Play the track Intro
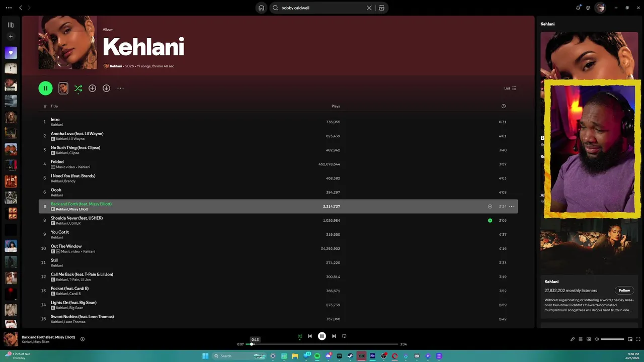The width and height of the screenshot is (644, 362). pos(278,122)
